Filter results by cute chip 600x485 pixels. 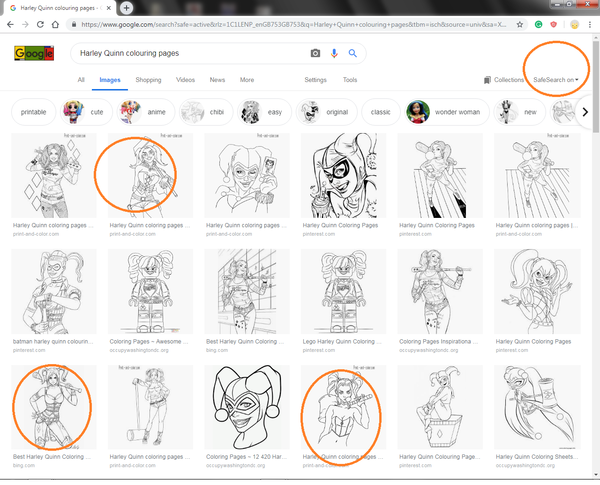click(86, 112)
